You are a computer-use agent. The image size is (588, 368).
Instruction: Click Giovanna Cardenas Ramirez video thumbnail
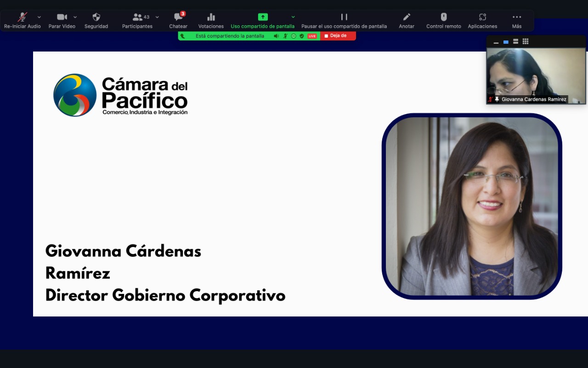[536, 76]
